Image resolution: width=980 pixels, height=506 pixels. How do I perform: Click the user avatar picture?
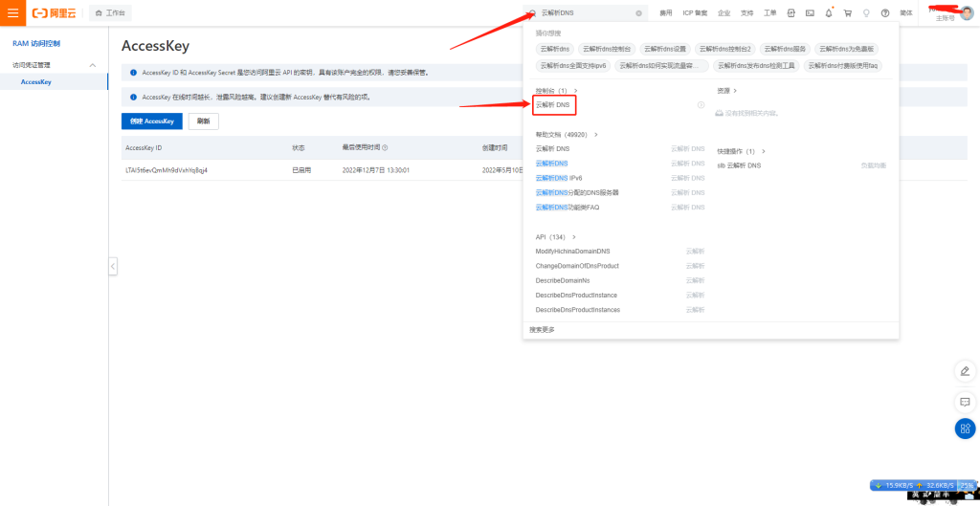pyautogui.click(x=967, y=13)
